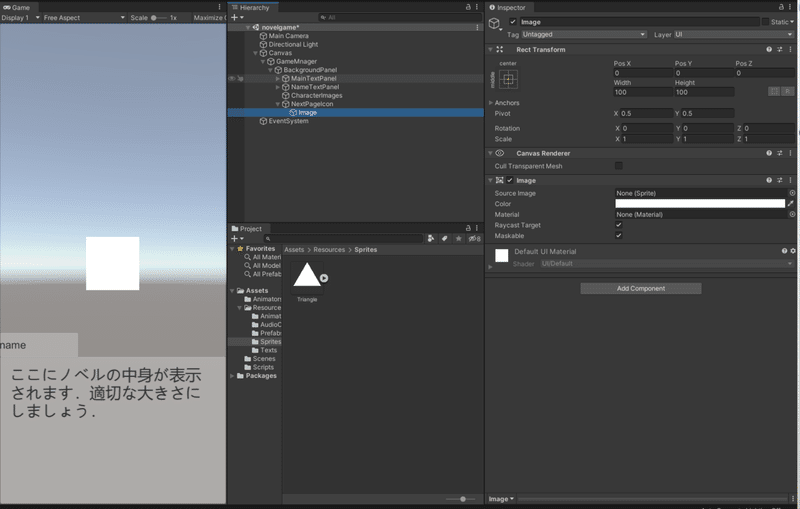The width and height of the screenshot is (800, 509).
Task: Expand the NameTextPanel object
Action: coord(278,87)
